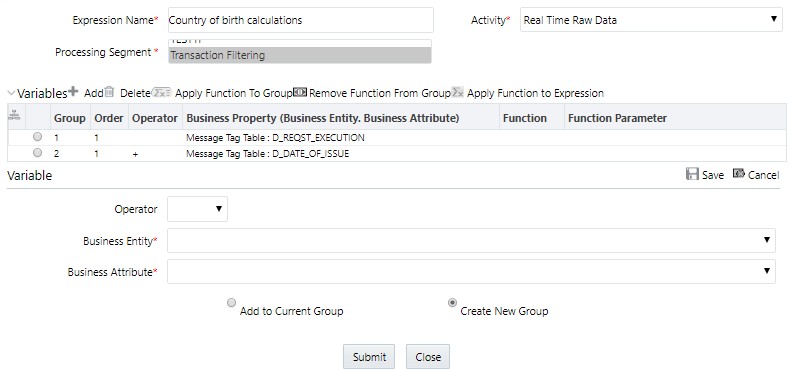This screenshot has width=793, height=369.
Task: Choose Add to Current Group option
Action: pos(231,302)
